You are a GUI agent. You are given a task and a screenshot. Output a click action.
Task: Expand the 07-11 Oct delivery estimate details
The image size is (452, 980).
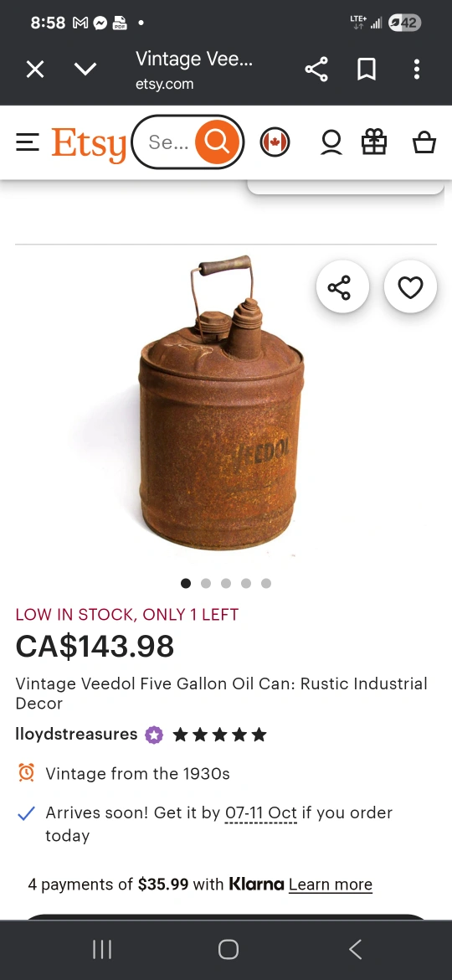[x=261, y=813]
